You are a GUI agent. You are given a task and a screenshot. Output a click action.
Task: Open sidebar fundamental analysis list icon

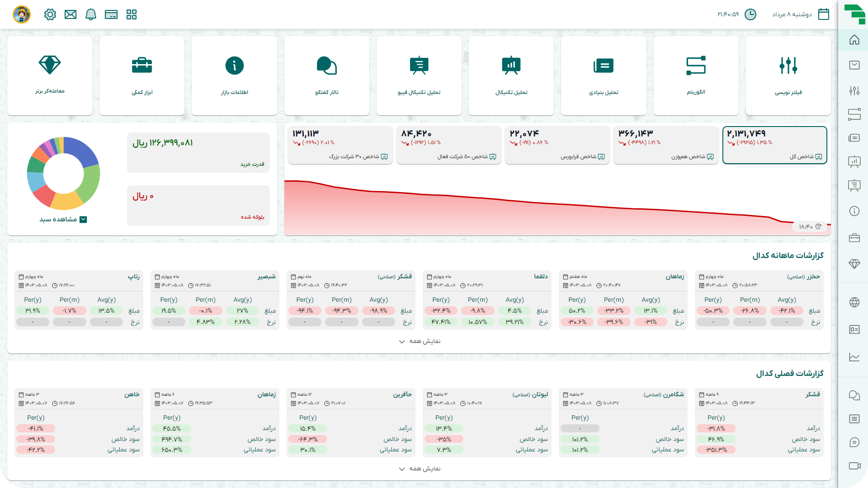pyautogui.click(x=854, y=138)
